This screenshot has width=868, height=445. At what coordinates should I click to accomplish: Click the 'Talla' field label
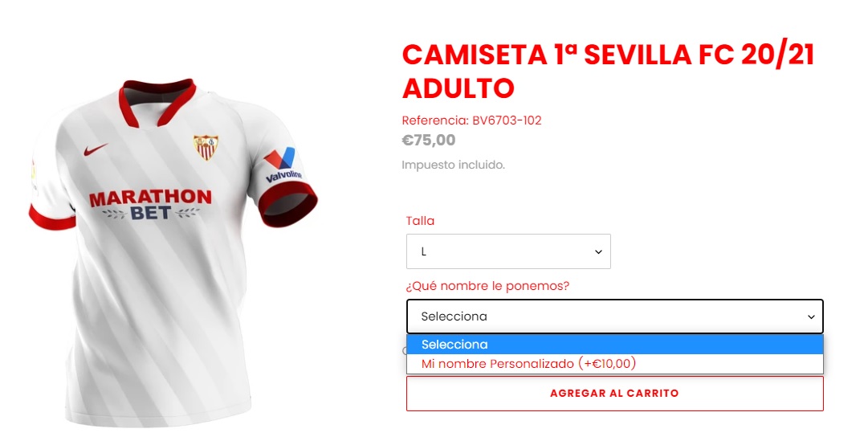pos(420,221)
